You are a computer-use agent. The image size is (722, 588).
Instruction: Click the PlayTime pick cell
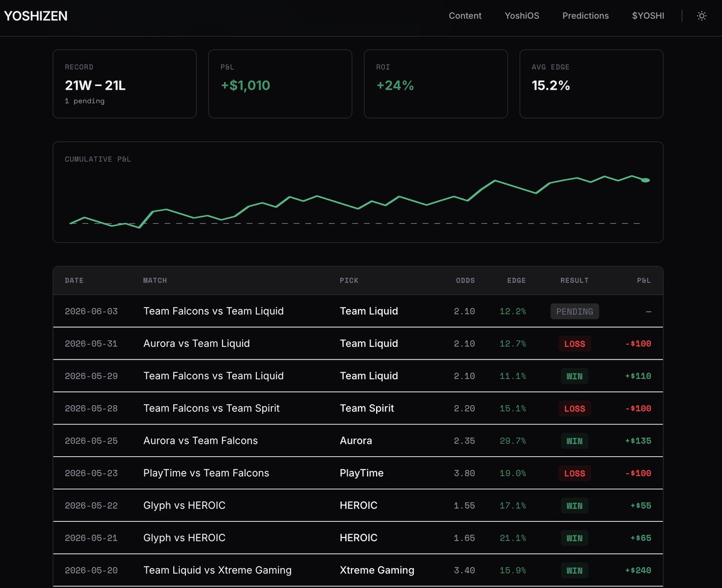pyautogui.click(x=362, y=473)
